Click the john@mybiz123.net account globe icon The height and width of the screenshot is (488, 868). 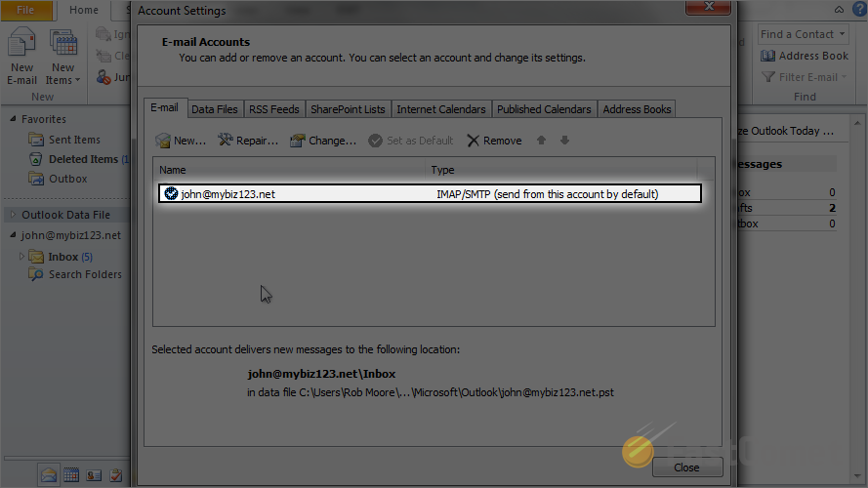[171, 193]
